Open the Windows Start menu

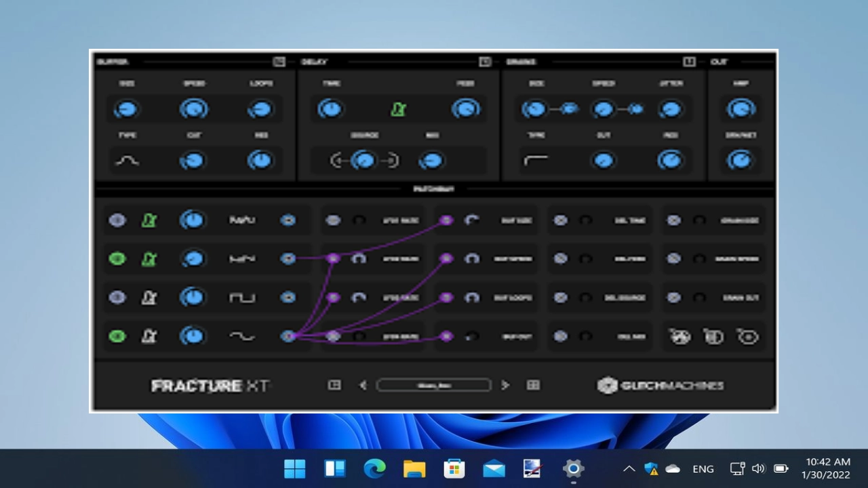[295, 468]
